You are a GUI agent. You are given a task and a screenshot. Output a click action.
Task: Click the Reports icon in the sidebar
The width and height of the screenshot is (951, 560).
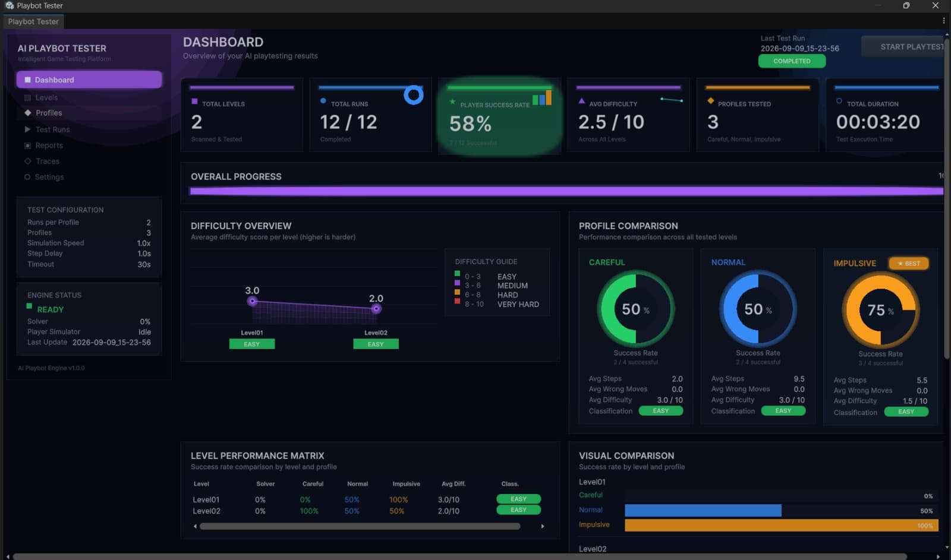coord(27,145)
